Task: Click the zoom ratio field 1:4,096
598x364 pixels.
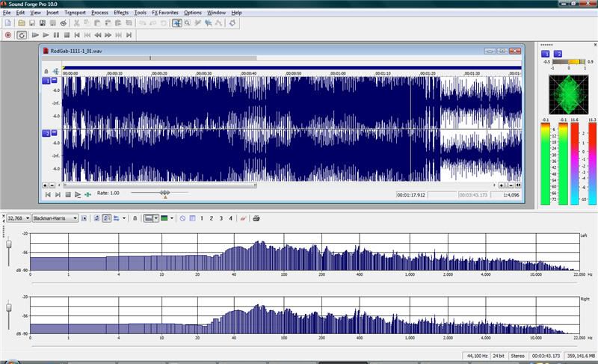Action: 505,195
